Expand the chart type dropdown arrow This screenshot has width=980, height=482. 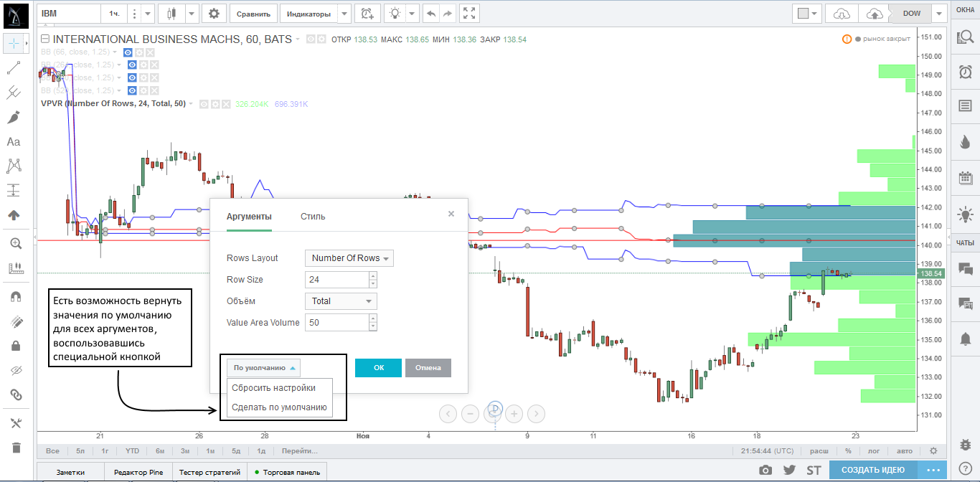(191, 14)
